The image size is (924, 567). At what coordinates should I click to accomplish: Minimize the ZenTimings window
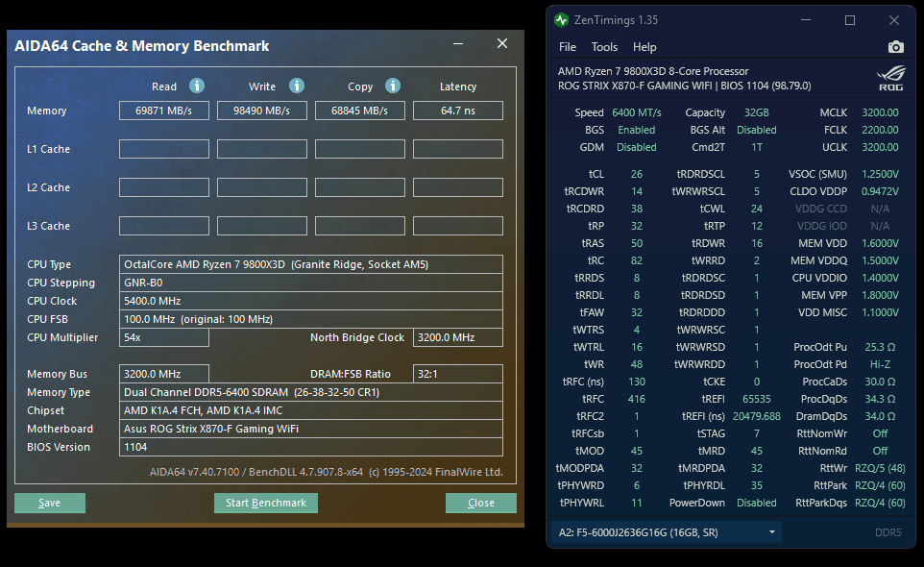[x=806, y=20]
